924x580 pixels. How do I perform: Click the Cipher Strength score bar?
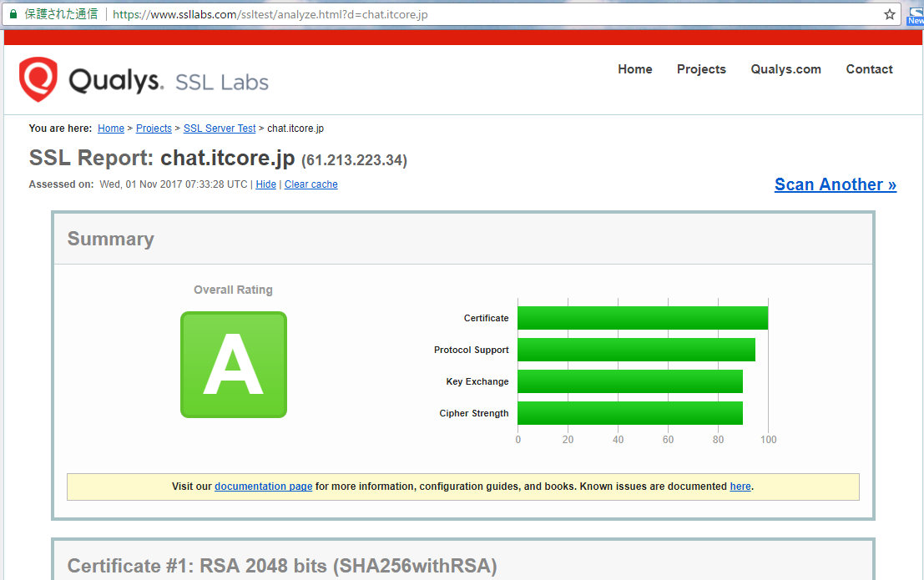coord(630,413)
